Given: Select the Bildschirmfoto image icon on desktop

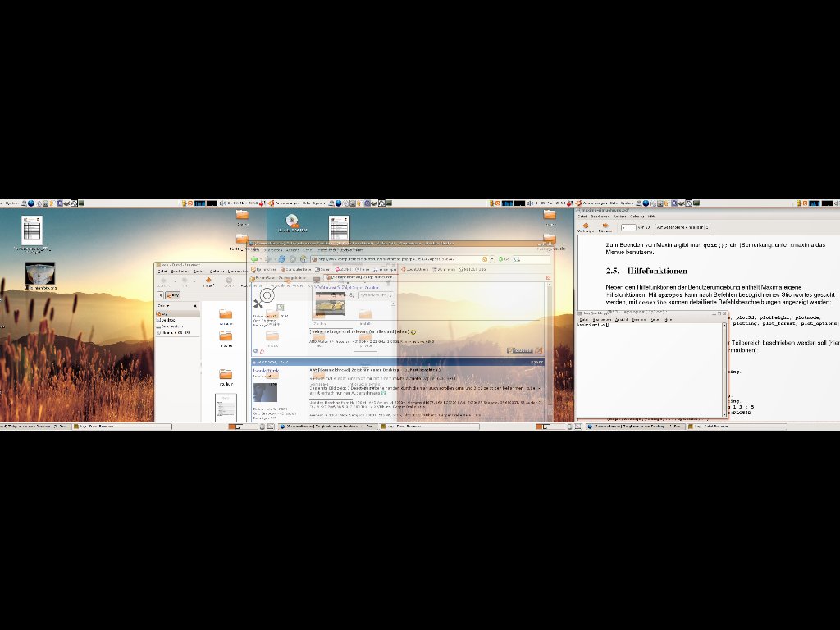Looking at the screenshot, I should tap(39, 274).
